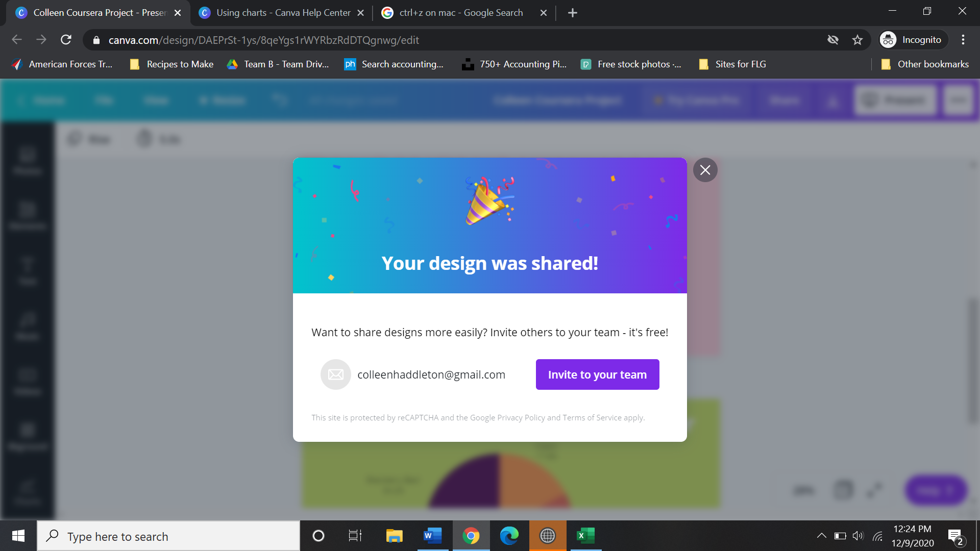Open Other bookmarks folder
This screenshot has width=980, height=551.
925,64
